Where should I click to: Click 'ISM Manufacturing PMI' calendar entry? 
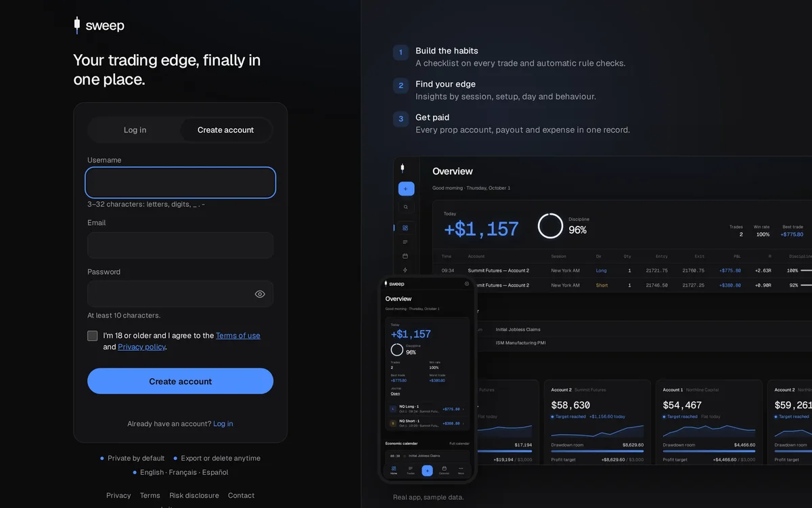[520, 343]
